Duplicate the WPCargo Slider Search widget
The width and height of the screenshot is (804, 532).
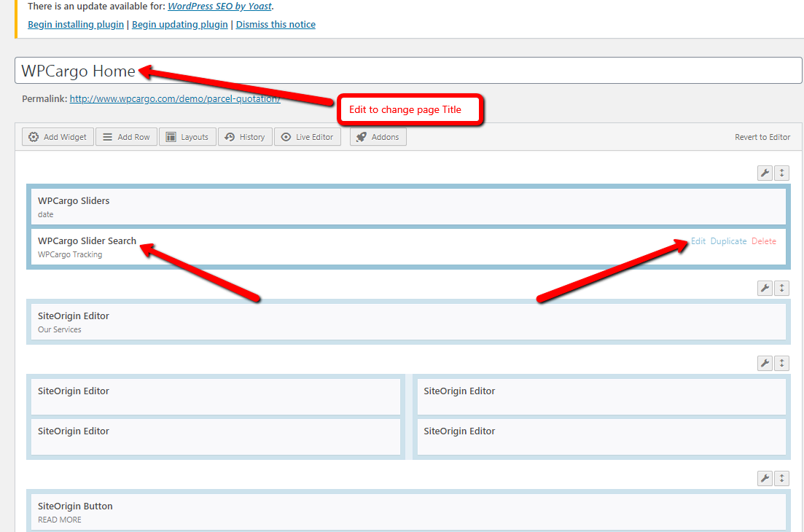click(728, 241)
